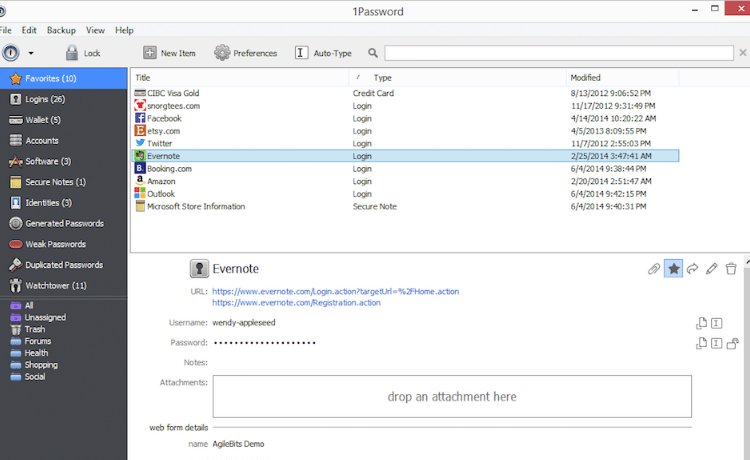Open Secure Notes (1) category
Viewport: 750px width, 460px height.
click(64, 182)
